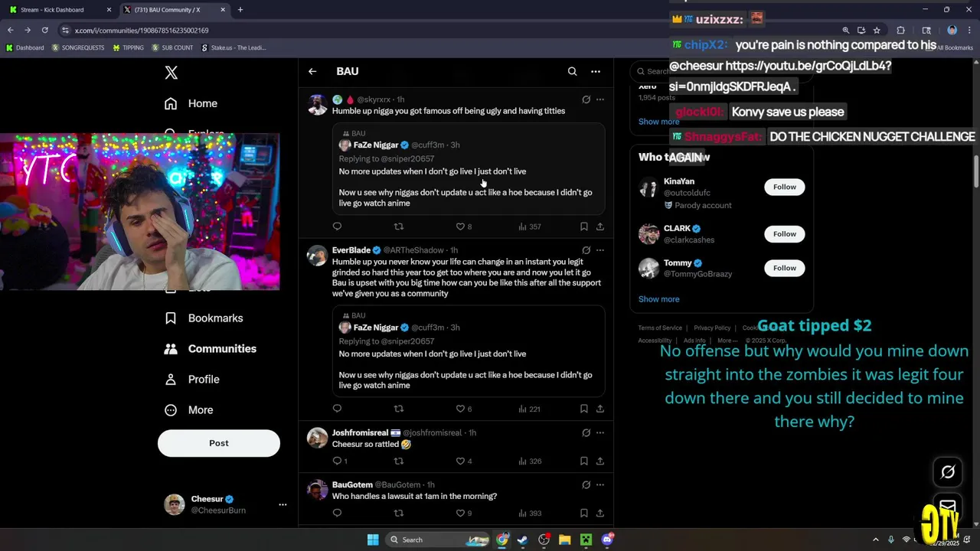
Task: Bookmark EverBlade's post
Action: [583, 409]
